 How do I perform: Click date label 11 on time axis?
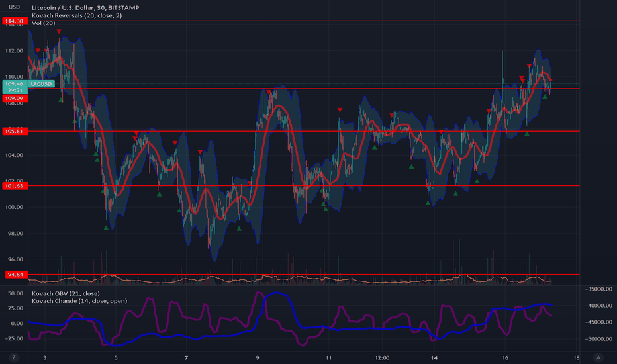pos(328,357)
